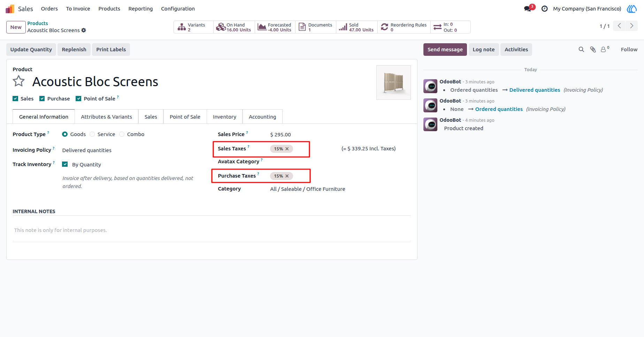This screenshot has width=644, height=337.
Task: Select the Goods product type
Action: pyautogui.click(x=65, y=134)
